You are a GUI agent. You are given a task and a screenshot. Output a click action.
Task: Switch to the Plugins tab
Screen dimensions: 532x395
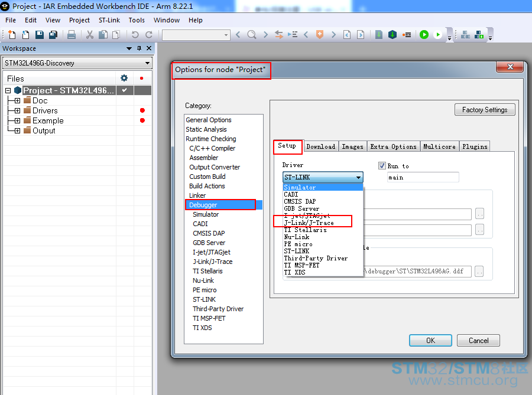point(475,146)
